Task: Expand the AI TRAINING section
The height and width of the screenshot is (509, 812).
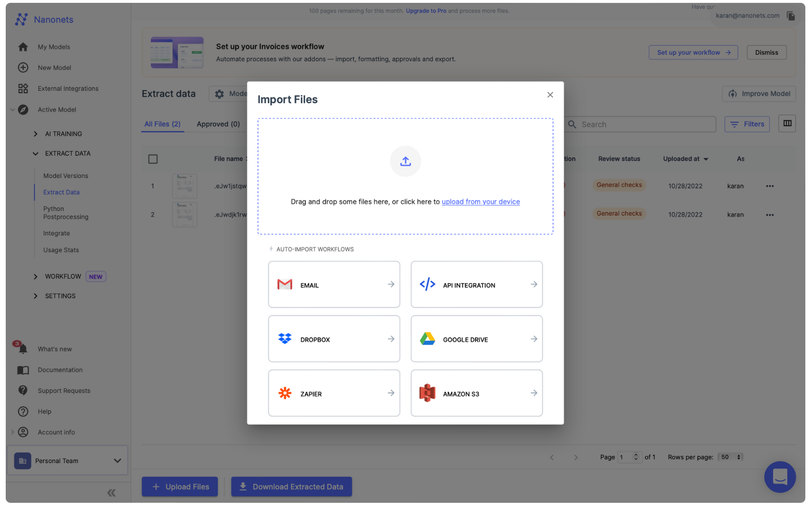Action: tap(35, 134)
